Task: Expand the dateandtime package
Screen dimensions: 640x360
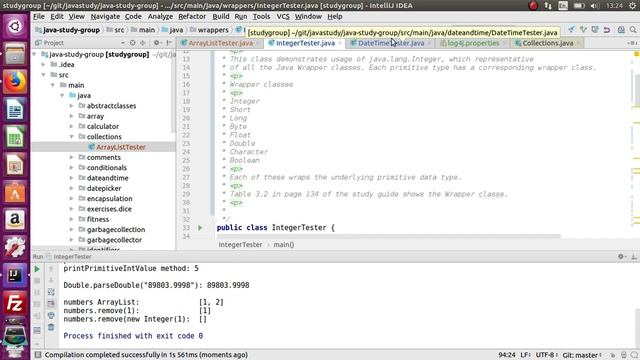Action: click(x=72, y=178)
